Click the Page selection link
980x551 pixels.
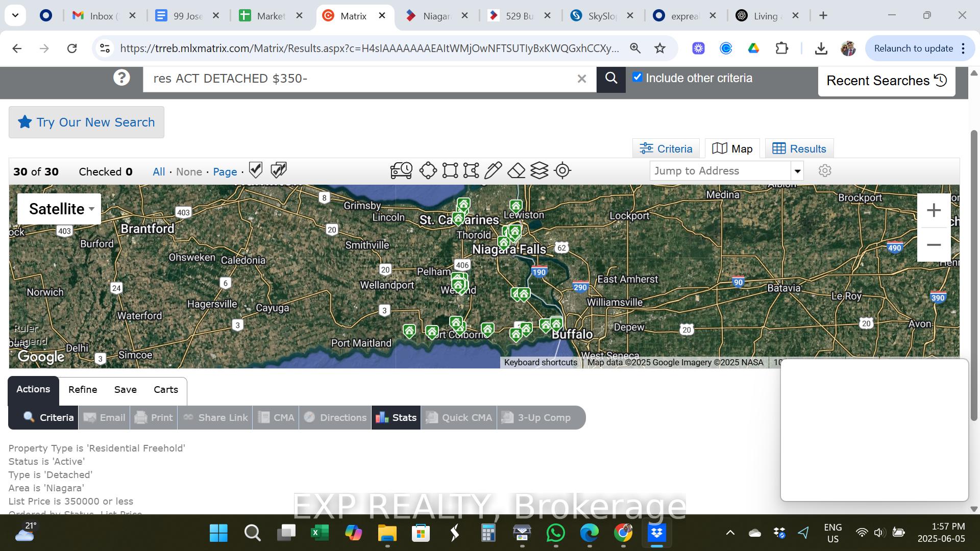tap(225, 172)
